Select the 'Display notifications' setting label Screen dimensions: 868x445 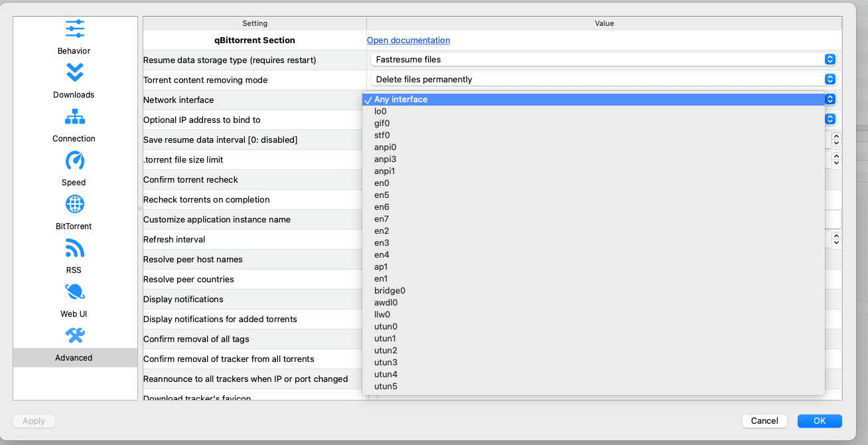[183, 299]
